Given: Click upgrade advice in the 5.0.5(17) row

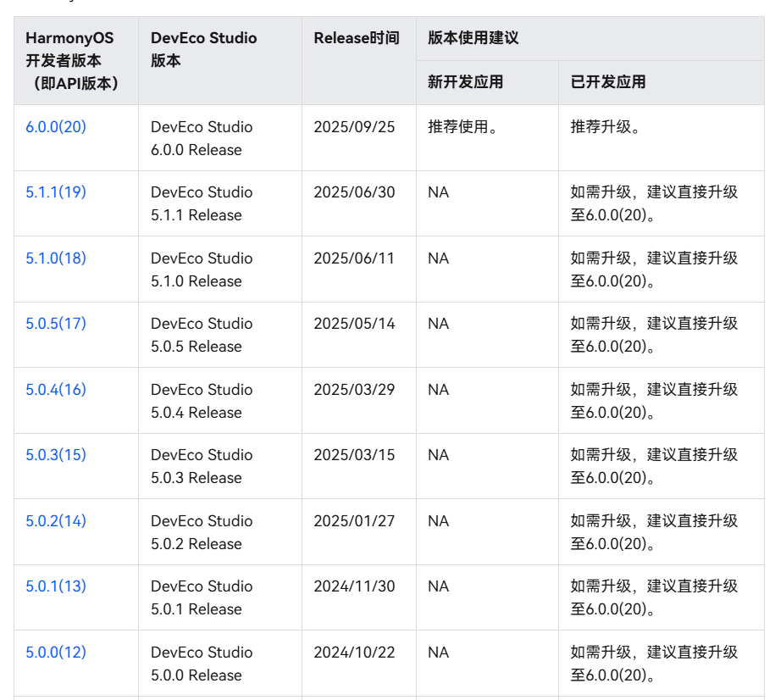Looking at the screenshot, I should point(654,335).
